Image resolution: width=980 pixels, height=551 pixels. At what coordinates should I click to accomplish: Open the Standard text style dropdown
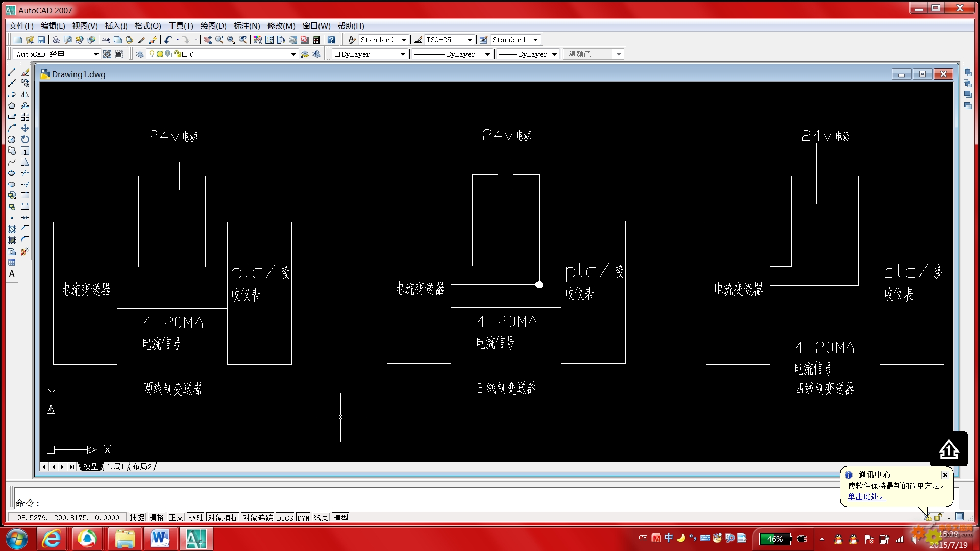click(404, 40)
